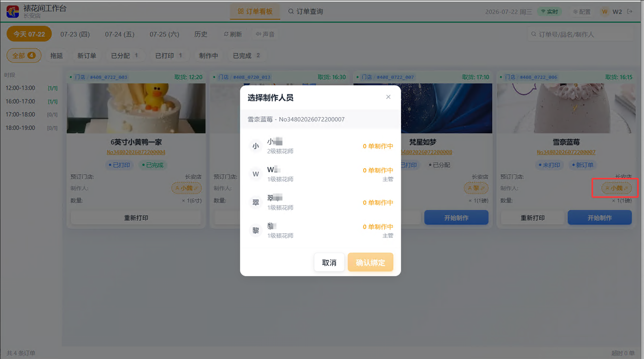The image size is (644, 359).
Task: Click the 实时 live status badge
Action: click(x=549, y=12)
